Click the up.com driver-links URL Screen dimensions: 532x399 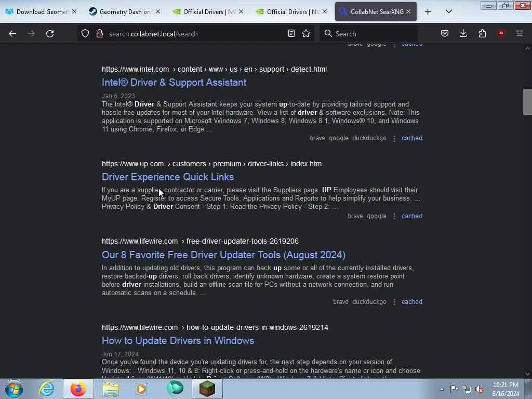coord(212,164)
